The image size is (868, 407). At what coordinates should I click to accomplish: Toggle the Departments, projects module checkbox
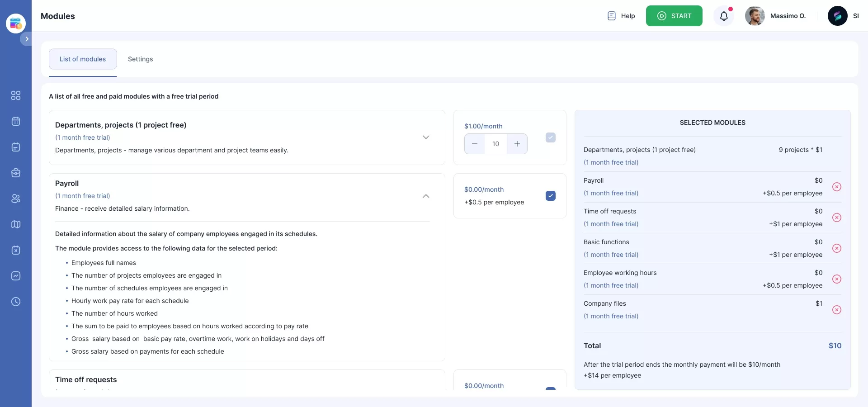point(550,137)
